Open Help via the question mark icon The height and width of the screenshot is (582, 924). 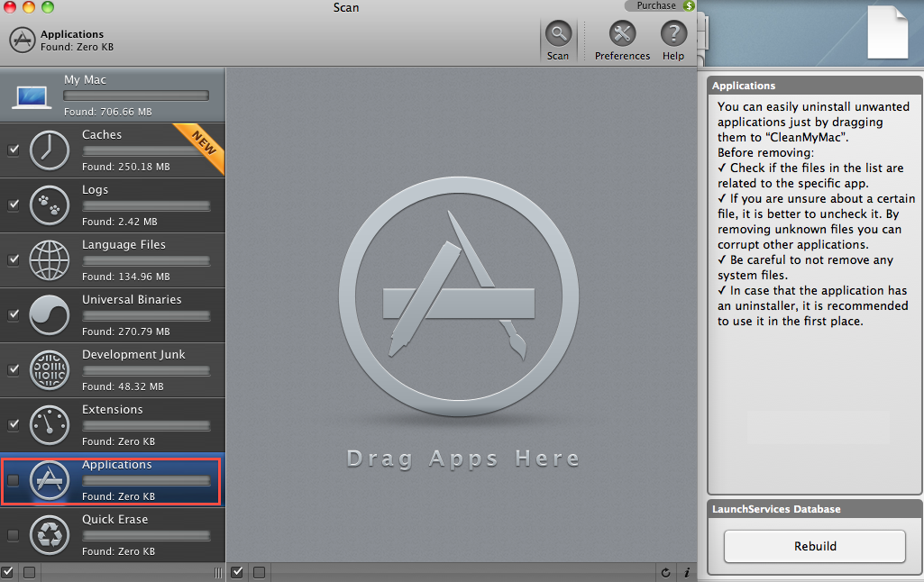[673, 35]
